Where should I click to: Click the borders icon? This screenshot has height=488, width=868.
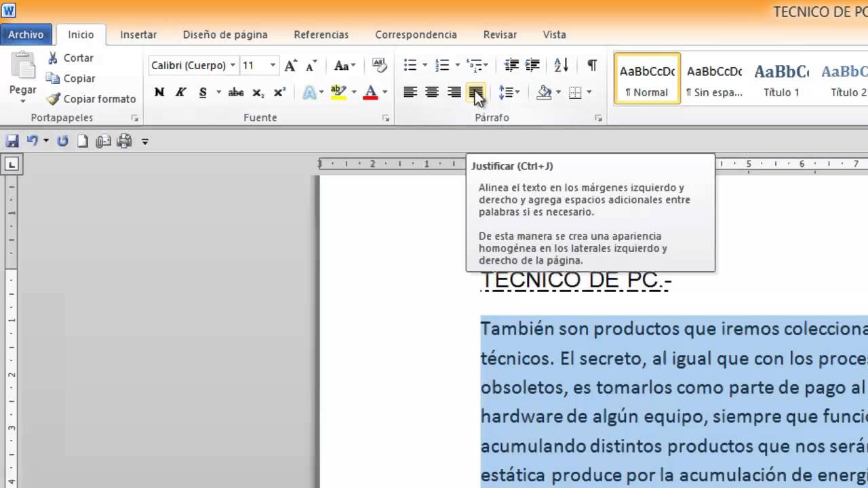(x=575, y=92)
